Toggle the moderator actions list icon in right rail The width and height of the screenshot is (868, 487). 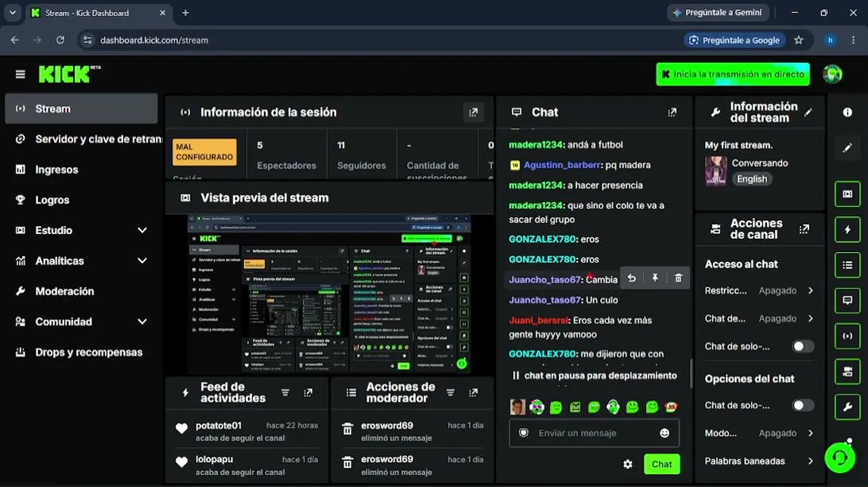pyautogui.click(x=848, y=265)
